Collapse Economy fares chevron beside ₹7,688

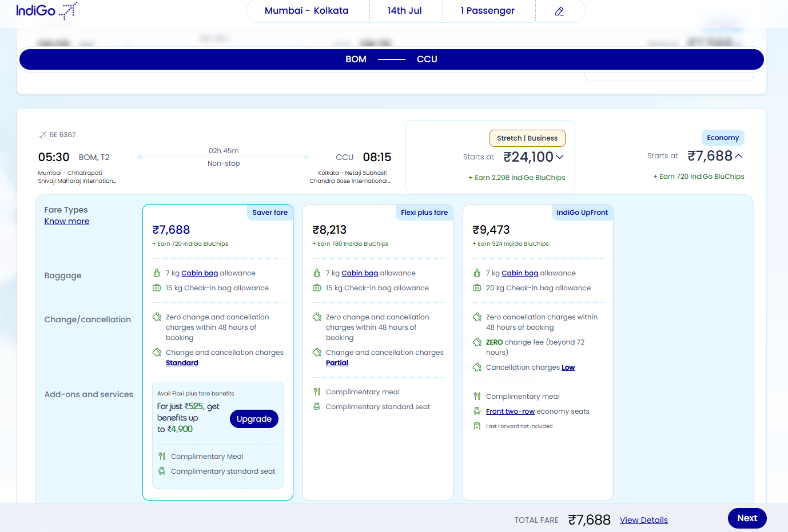[x=739, y=156]
